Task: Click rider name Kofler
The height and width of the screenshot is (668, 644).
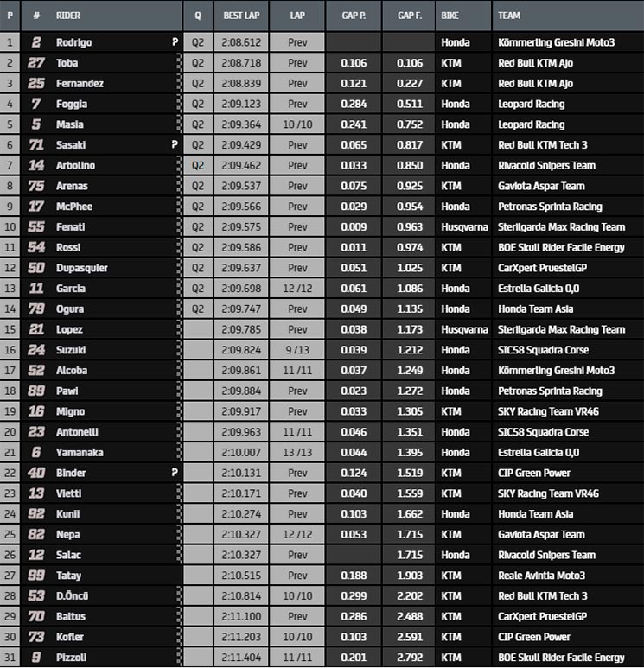Action: click(69, 637)
